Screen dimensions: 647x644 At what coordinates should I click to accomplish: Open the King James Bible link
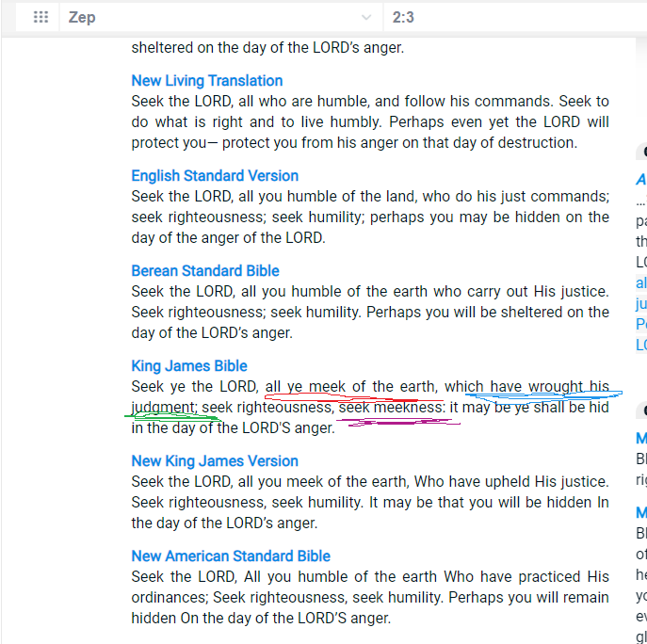[189, 366]
